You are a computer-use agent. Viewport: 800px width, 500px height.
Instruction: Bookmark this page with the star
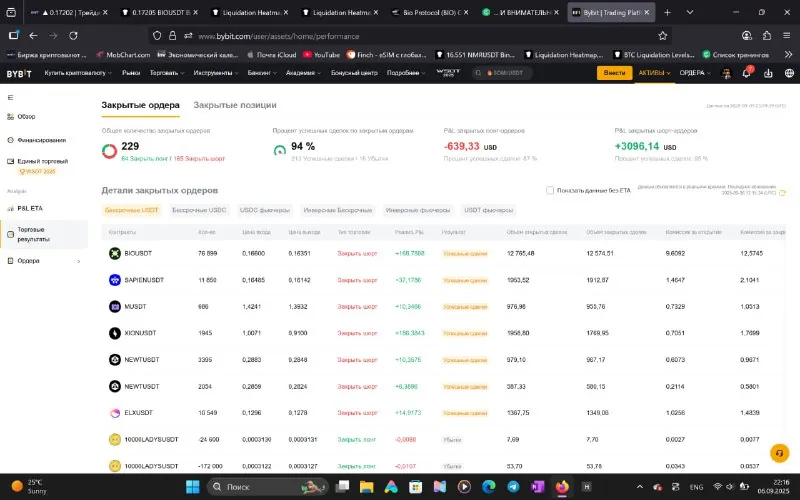click(x=662, y=36)
